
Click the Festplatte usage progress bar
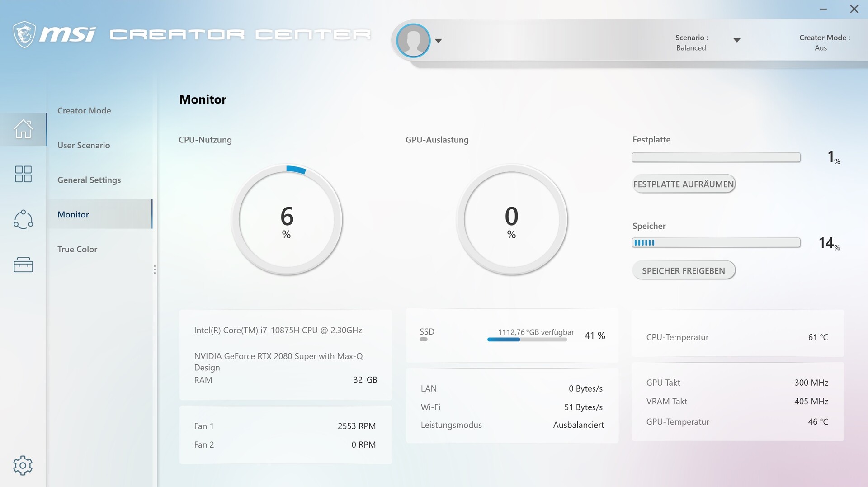[x=716, y=157]
